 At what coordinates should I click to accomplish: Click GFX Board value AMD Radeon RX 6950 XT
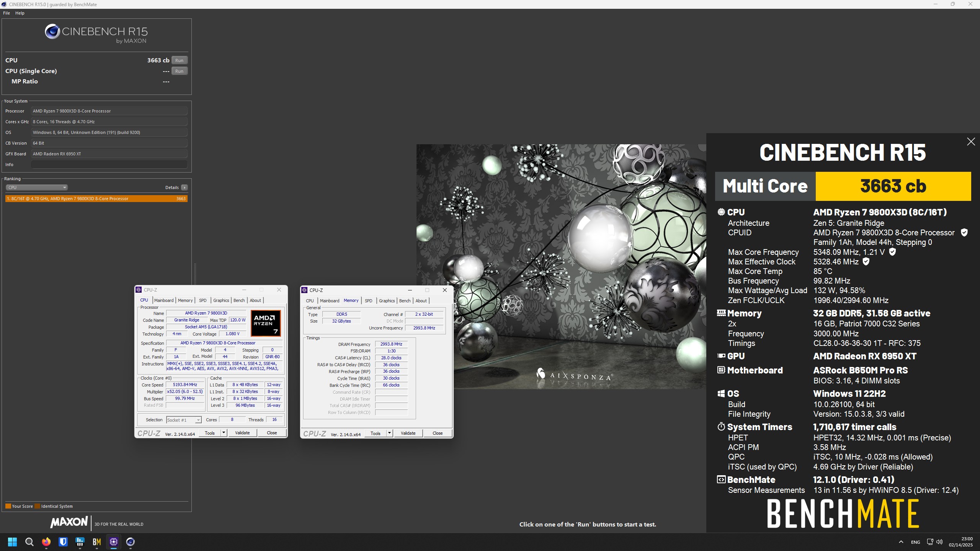109,154
